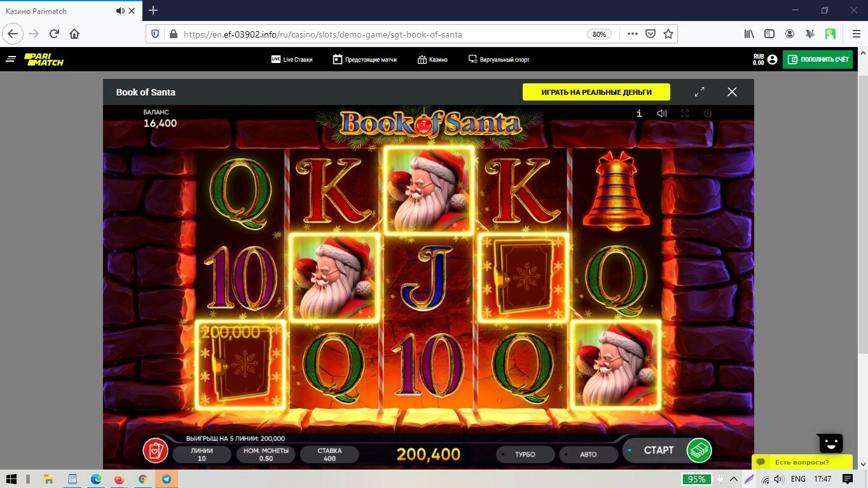Go to the Казино menu item

432,59
